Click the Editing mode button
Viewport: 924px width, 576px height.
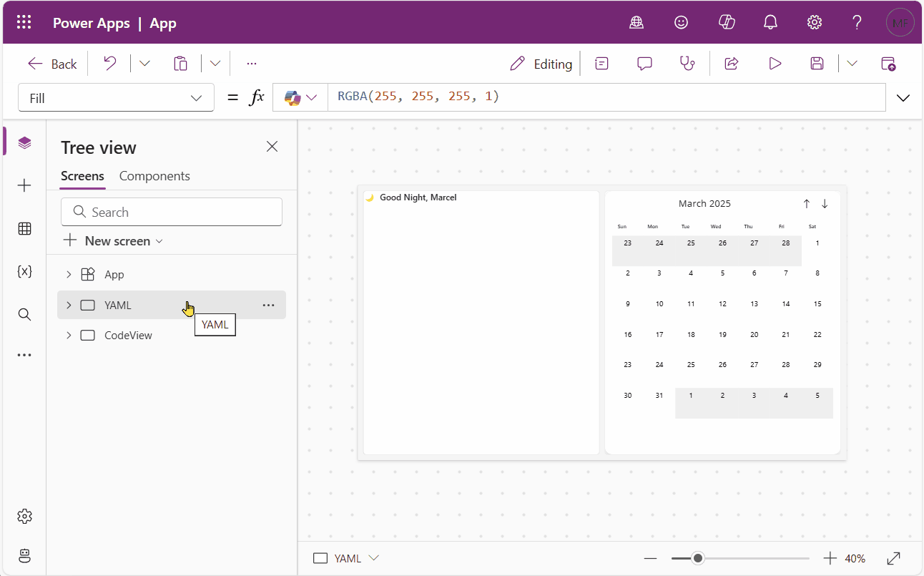[541, 63]
